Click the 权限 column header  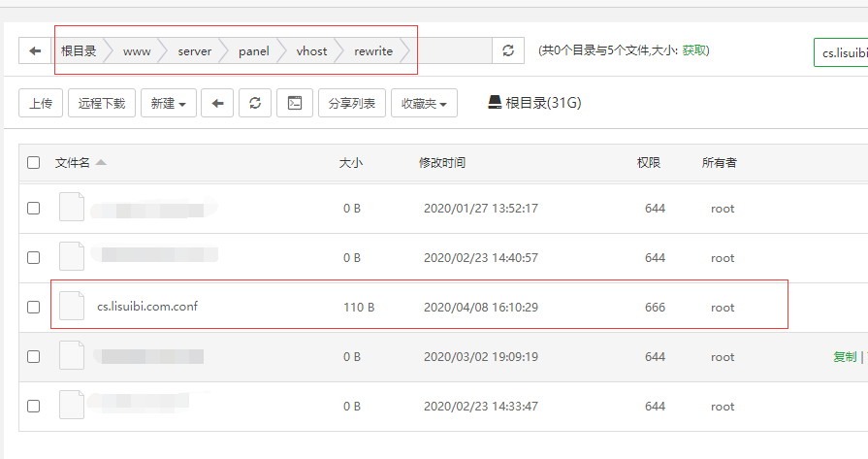[x=648, y=163]
